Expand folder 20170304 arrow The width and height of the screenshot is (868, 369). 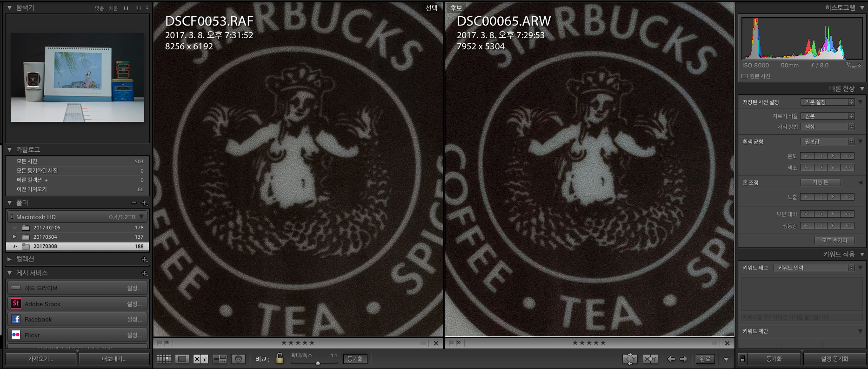click(14, 237)
